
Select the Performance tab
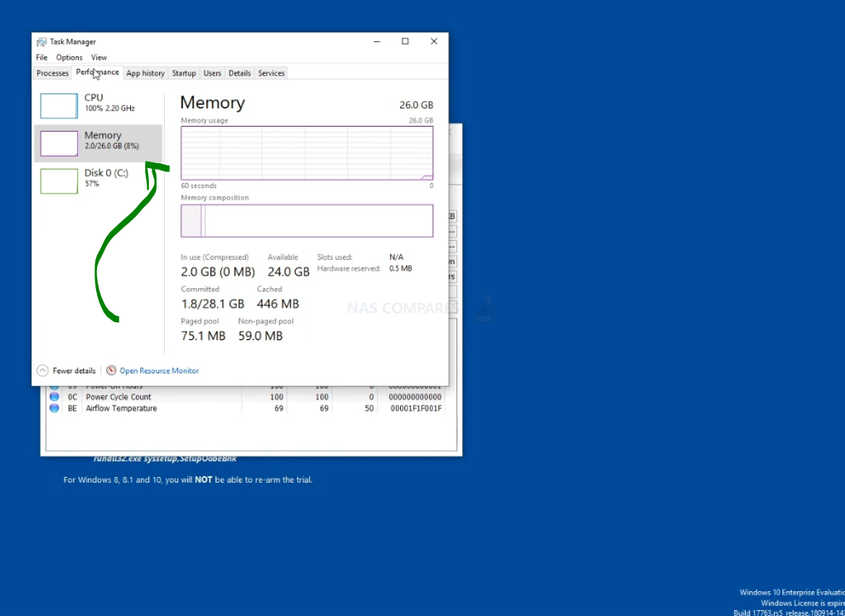point(98,72)
